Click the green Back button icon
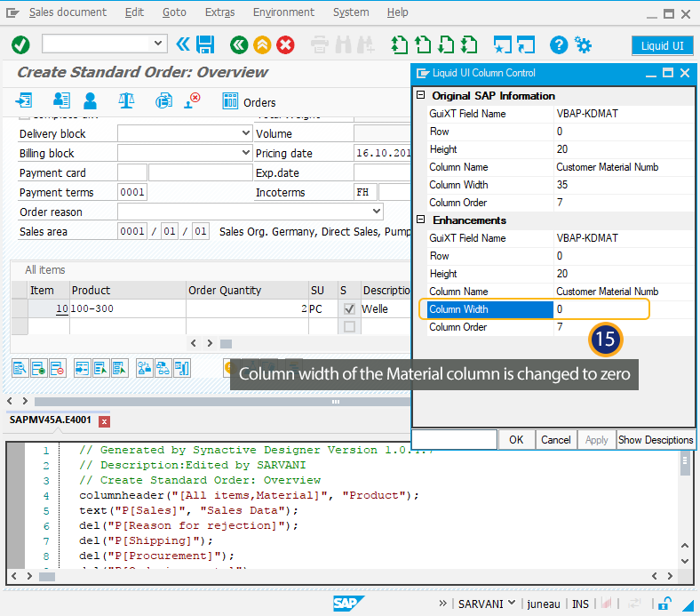This screenshot has height=616, width=700. pyautogui.click(x=239, y=44)
